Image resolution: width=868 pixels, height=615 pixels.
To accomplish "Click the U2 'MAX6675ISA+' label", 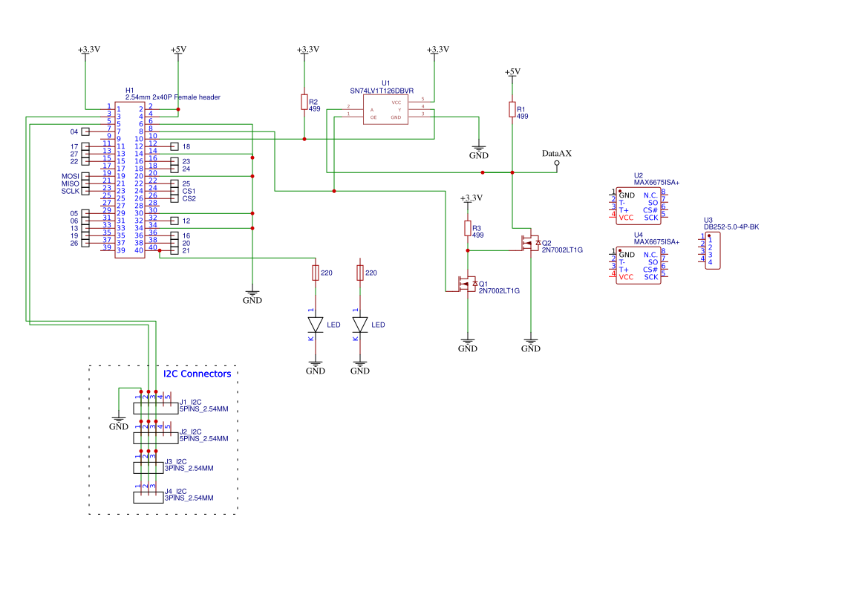I will (656, 182).
